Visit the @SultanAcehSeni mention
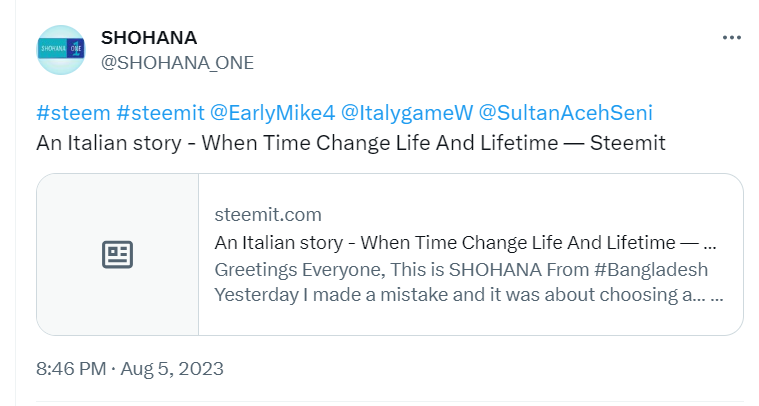The height and width of the screenshot is (406, 759). pos(566,113)
